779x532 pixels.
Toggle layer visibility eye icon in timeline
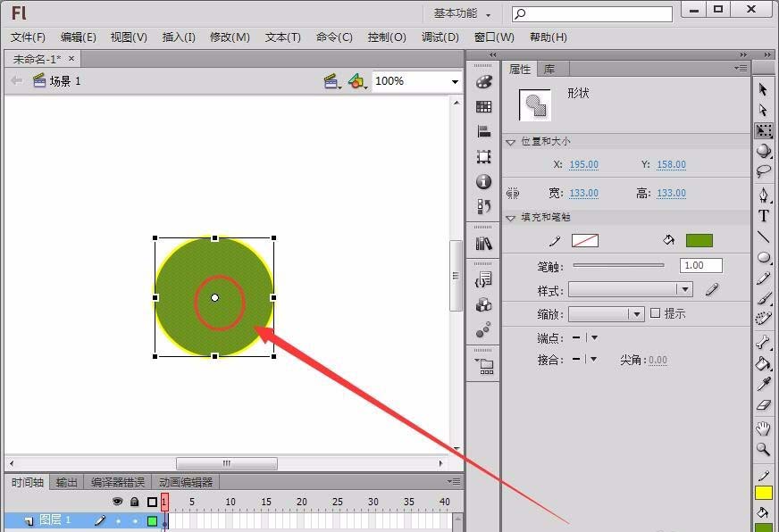click(118, 502)
